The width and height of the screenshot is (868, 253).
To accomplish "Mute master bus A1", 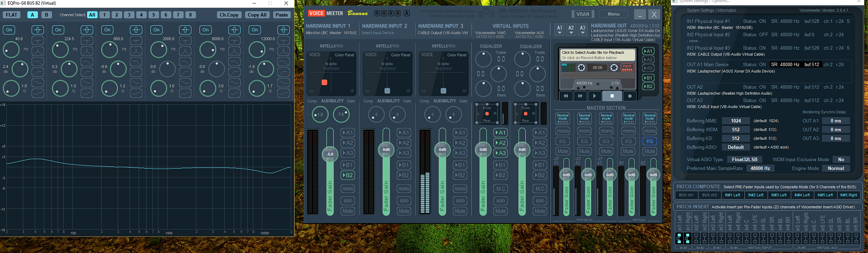I will (x=563, y=151).
